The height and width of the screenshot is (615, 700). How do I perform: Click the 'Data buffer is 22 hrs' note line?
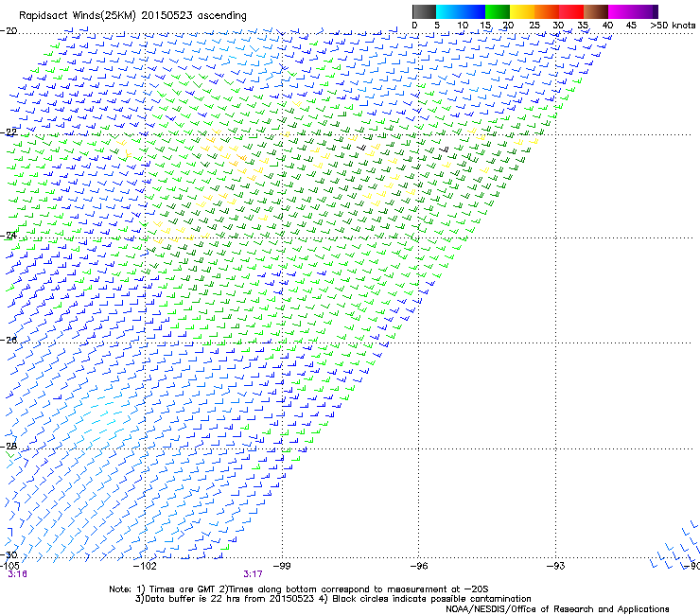point(333,599)
